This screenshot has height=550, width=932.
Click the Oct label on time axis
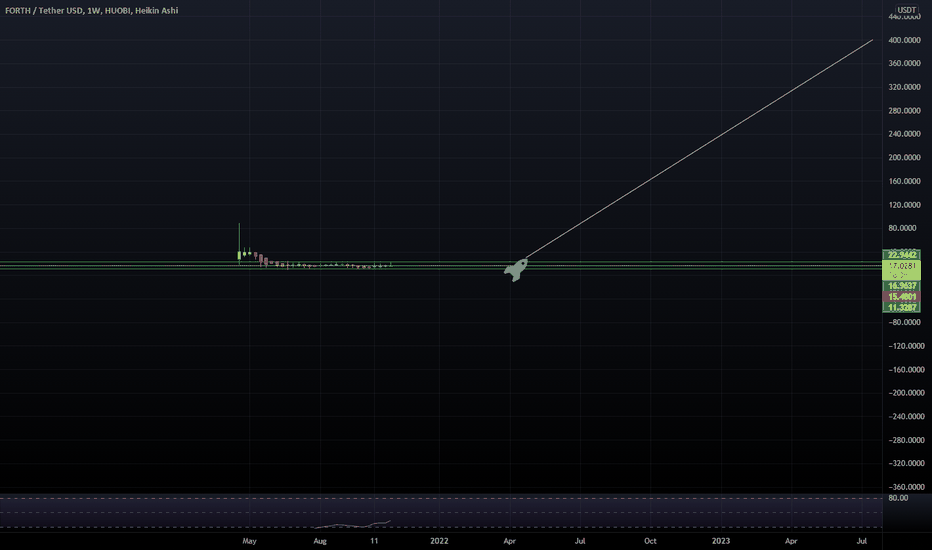(650, 541)
